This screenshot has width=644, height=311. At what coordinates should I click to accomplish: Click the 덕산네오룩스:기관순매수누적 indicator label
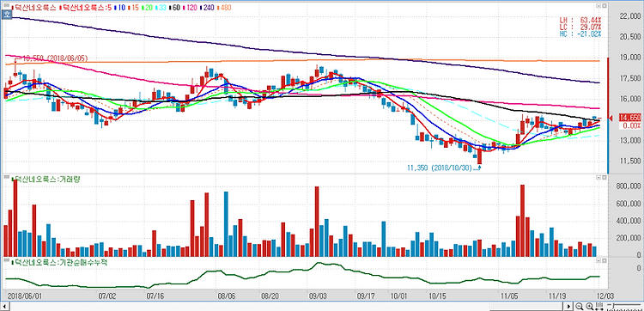pos(59,262)
